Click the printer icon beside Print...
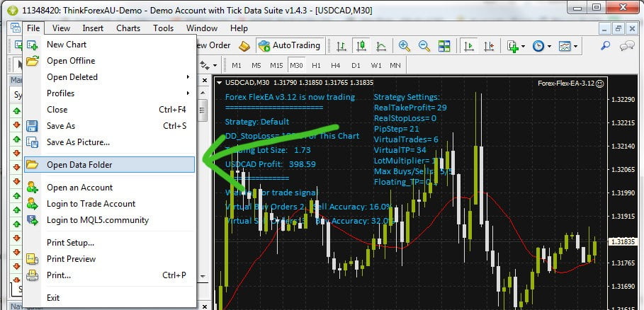The width and height of the screenshot is (644, 310). [x=32, y=275]
